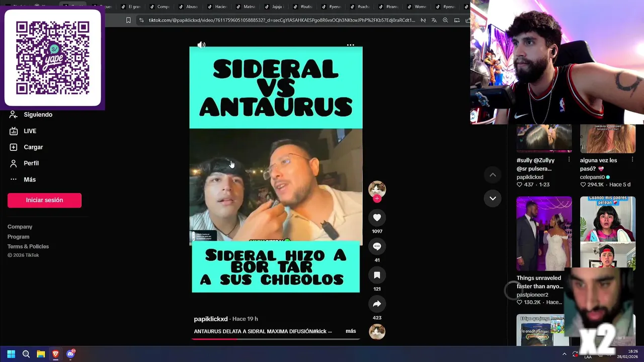This screenshot has height=362, width=644.
Task: Click the Iniciar sesión button
Action: [x=44, y=200]
